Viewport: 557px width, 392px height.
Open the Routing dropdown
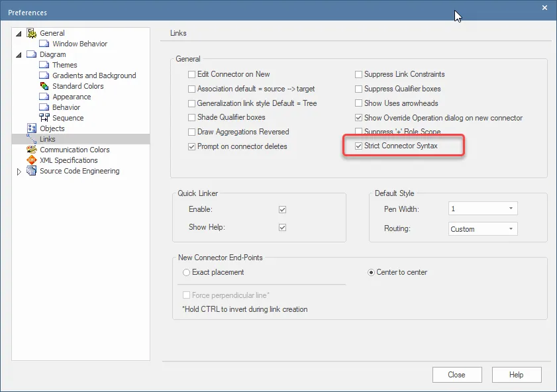[x=483, y=228]
